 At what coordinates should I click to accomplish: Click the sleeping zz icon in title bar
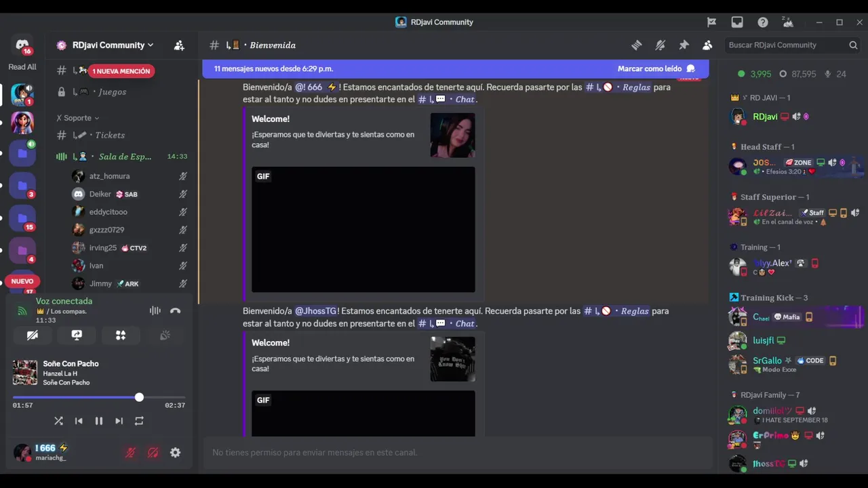click(788, 22)
